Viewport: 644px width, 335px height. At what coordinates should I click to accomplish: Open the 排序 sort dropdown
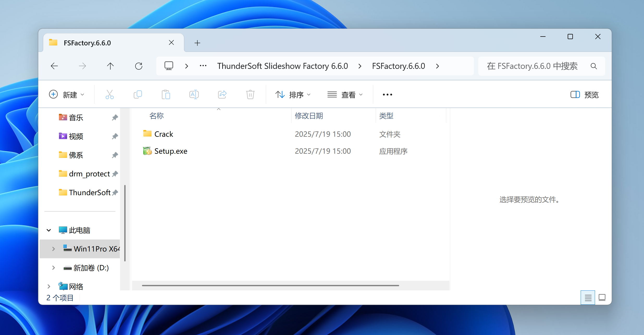click(293, 94)
